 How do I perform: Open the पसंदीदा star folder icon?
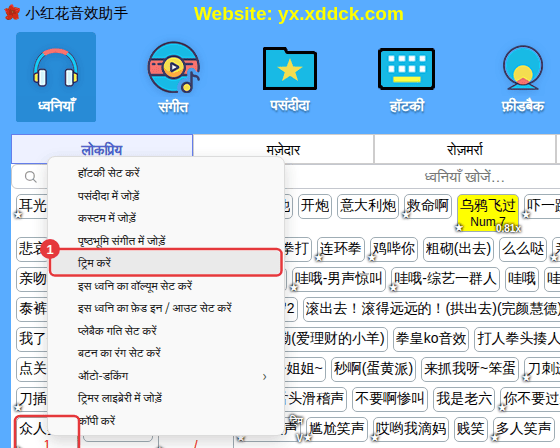click(290, 79)
